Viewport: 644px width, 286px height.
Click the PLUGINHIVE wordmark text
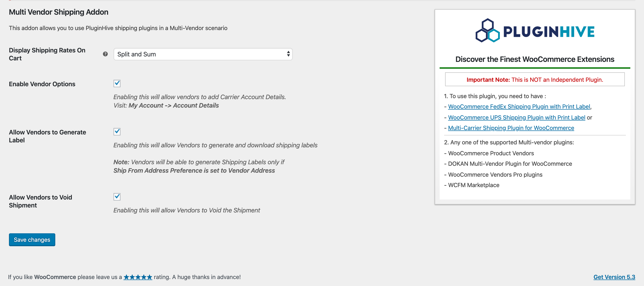click(548, 32)
